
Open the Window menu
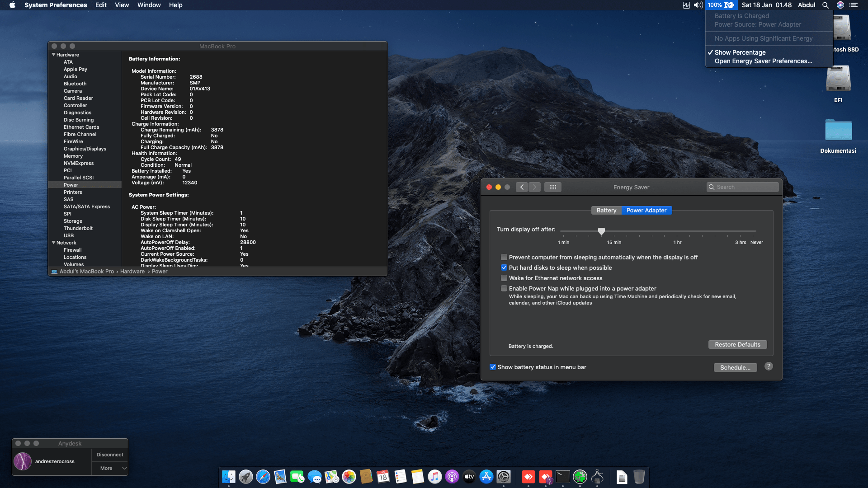point(149,5)
